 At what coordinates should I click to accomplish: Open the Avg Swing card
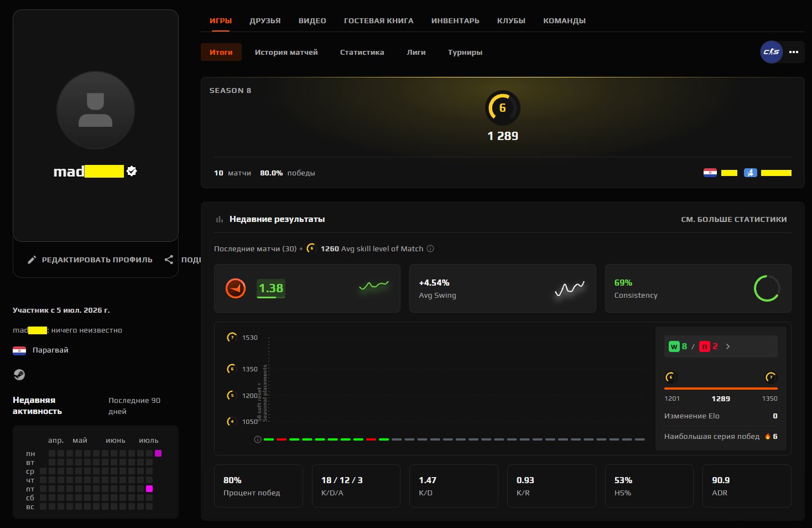click(502, 288)
